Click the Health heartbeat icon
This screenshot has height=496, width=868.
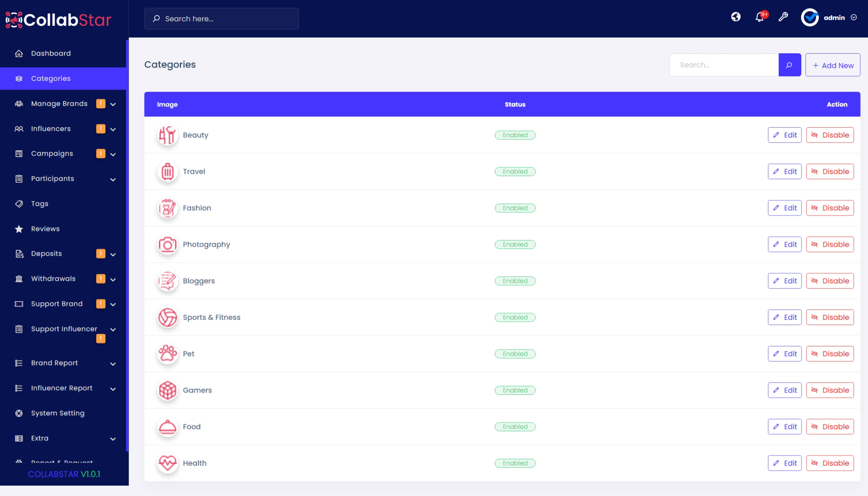[x=168, y=463]
